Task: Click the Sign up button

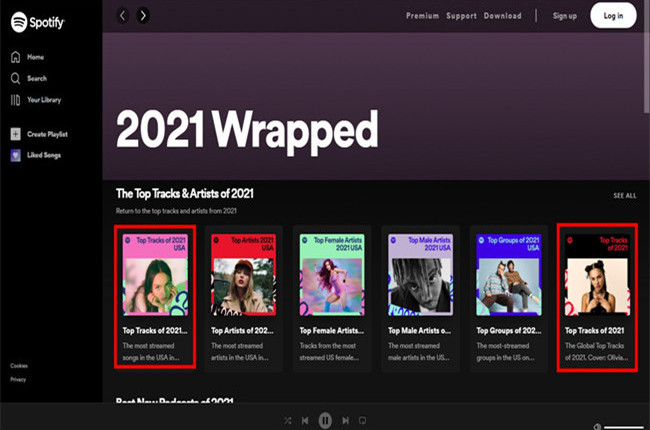Action: click(x=565, y=16)
